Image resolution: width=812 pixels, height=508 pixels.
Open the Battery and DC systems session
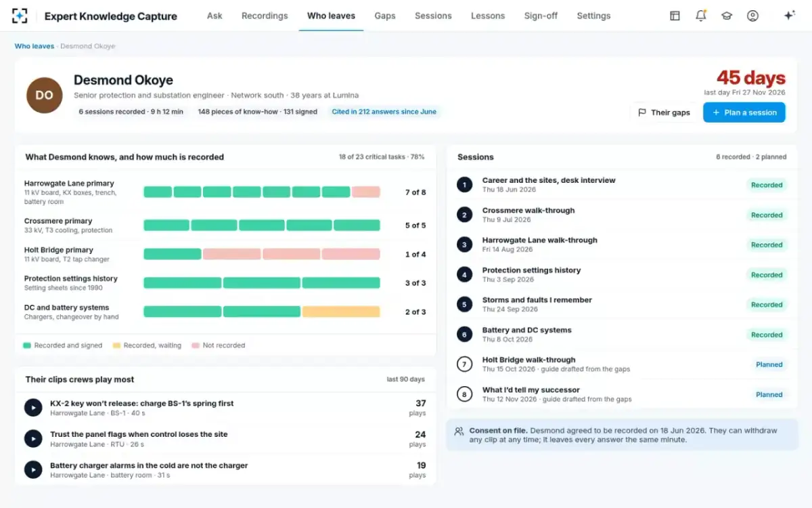pos(622,334)
